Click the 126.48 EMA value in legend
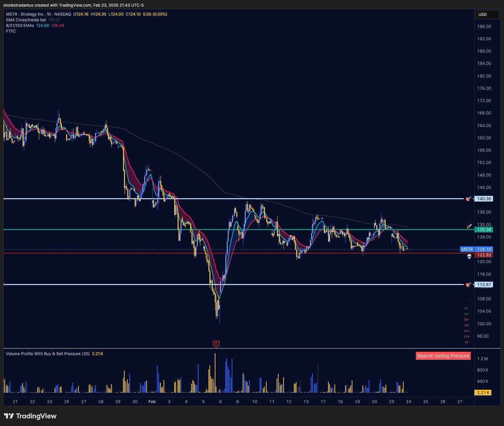 coord(58,26)
